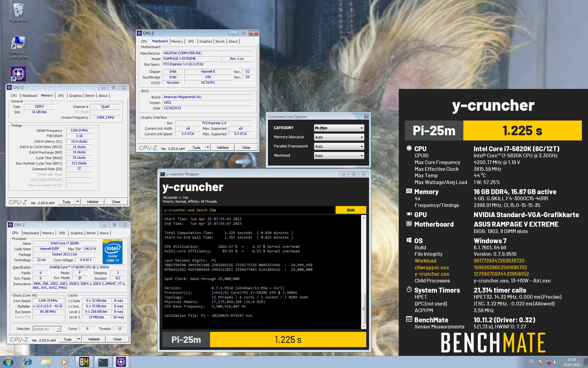Viewport: 588px width, 368px height.
Task: Click System Timers clock icon in BenchMate
Action: 409,289
